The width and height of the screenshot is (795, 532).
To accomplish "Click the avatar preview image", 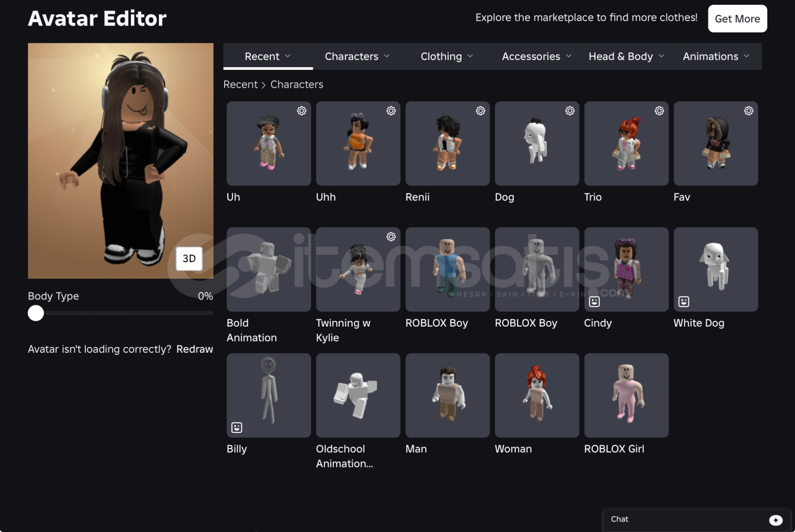I will [x=121, y=161].
